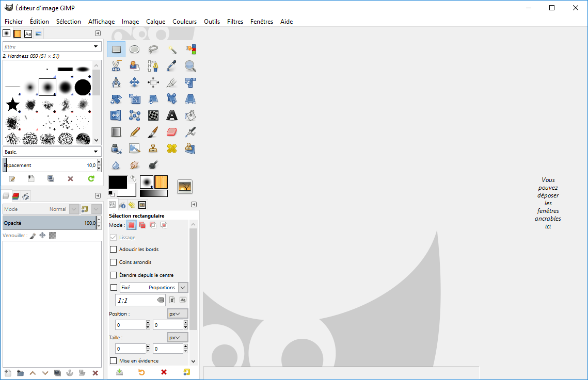Select the Bucket Fill tool
This screenshot has height=380, width=588.
tap(190, 115)
